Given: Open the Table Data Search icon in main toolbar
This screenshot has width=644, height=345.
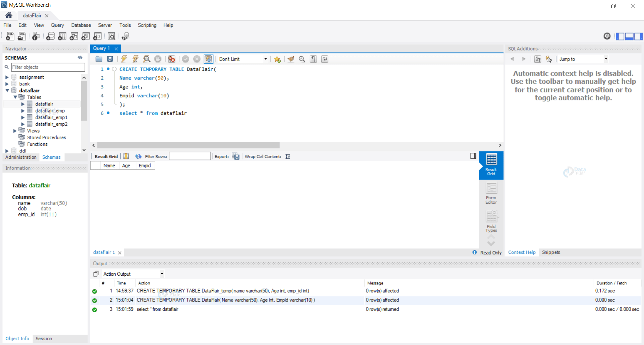Looking at the screenshot, I should [x=111, y=36].
